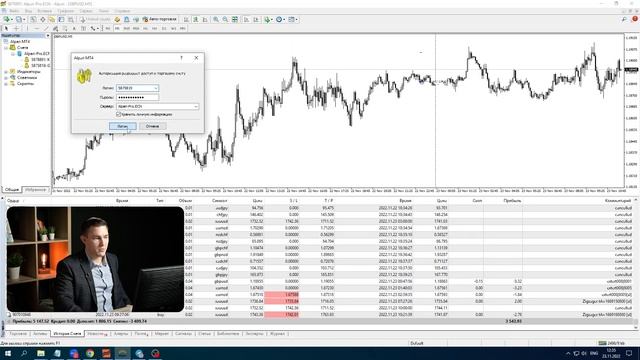
Task: Select the trendline drawing tool
Action: (46, 29)
